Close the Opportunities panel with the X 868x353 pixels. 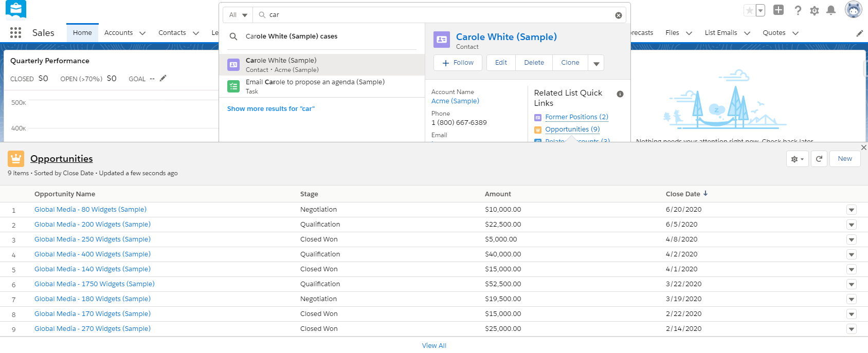coord(863,147)
